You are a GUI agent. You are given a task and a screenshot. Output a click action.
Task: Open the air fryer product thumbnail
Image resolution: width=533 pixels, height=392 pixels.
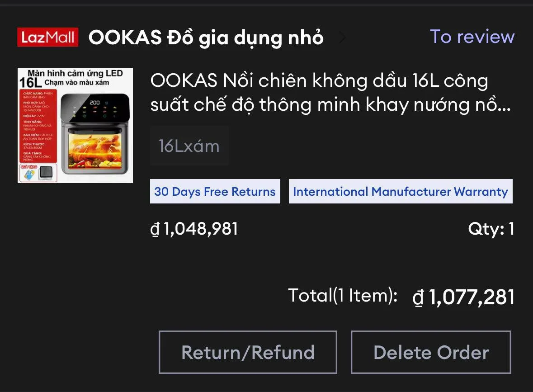(x=75, y=125)
